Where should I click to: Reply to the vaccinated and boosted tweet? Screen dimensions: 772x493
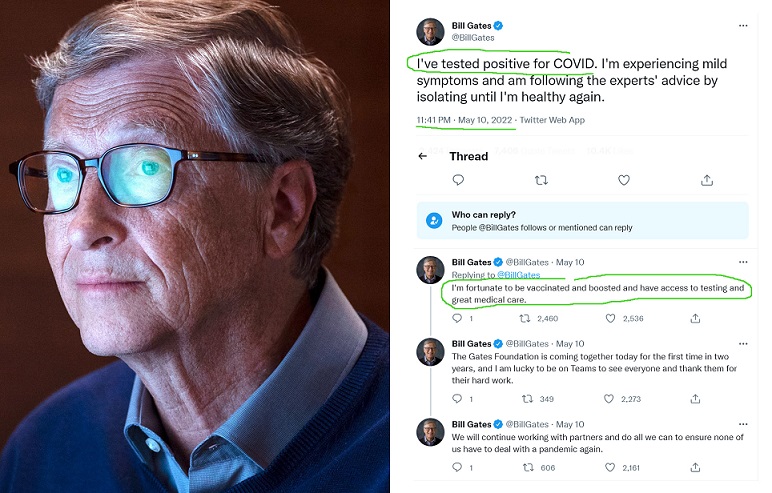457,318
